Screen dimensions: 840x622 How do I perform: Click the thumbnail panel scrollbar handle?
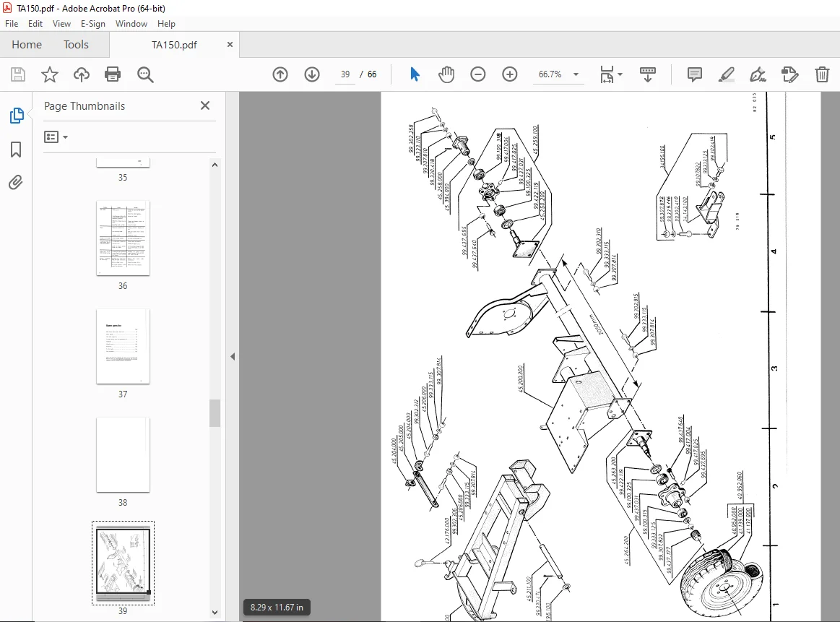215,413
